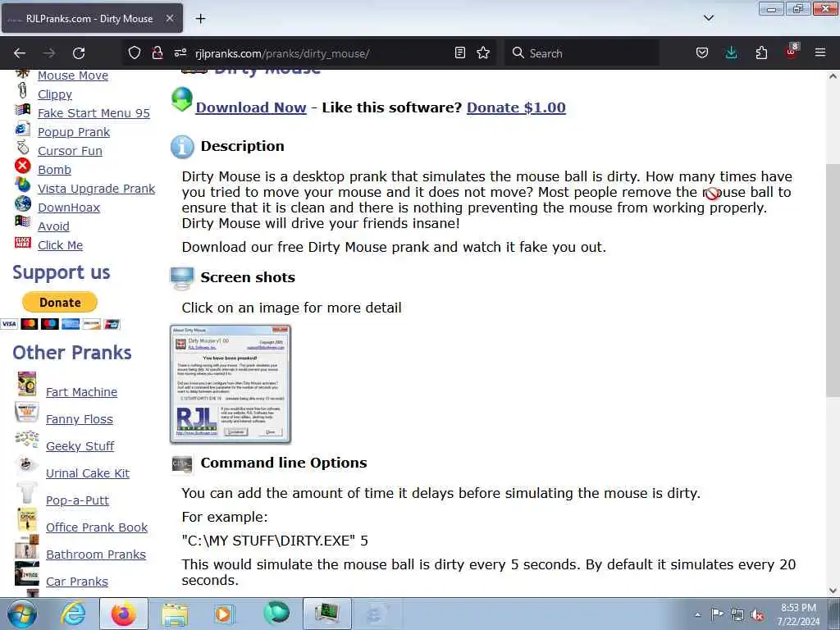Open the Cursor Fun link
The width and height of the screenshot is (840, 630).
(70, 151)
